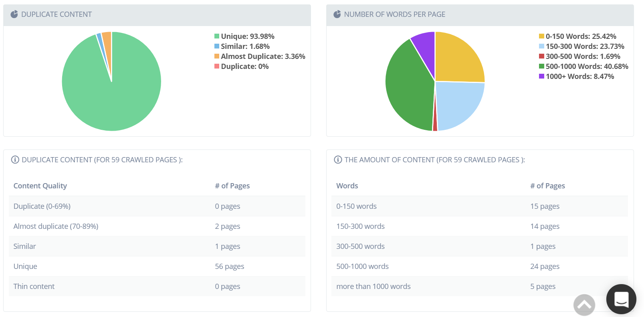Viewport: 644px width, 317px height.
Task: Click the info icon next to Amount of Content
Action: [x=338, y=160]
